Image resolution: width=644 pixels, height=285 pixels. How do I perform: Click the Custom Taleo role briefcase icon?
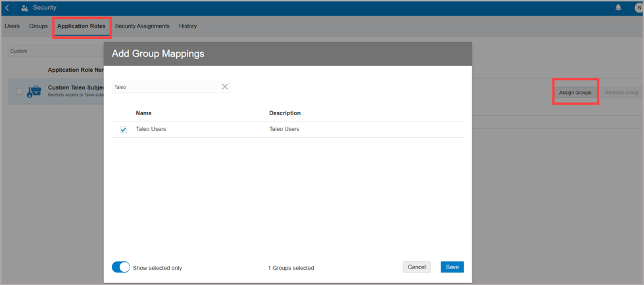coord(34,91)
